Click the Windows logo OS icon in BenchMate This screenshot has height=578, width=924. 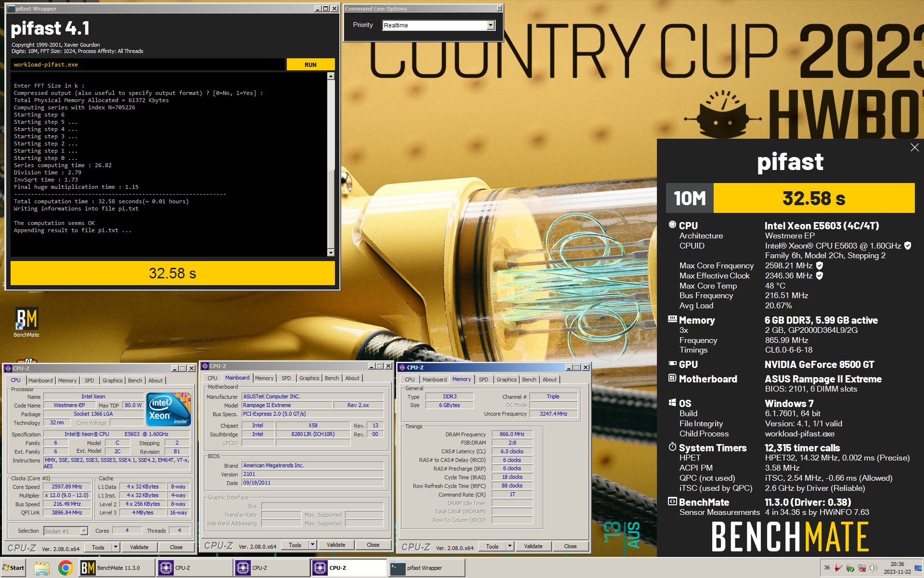(672, 402)
